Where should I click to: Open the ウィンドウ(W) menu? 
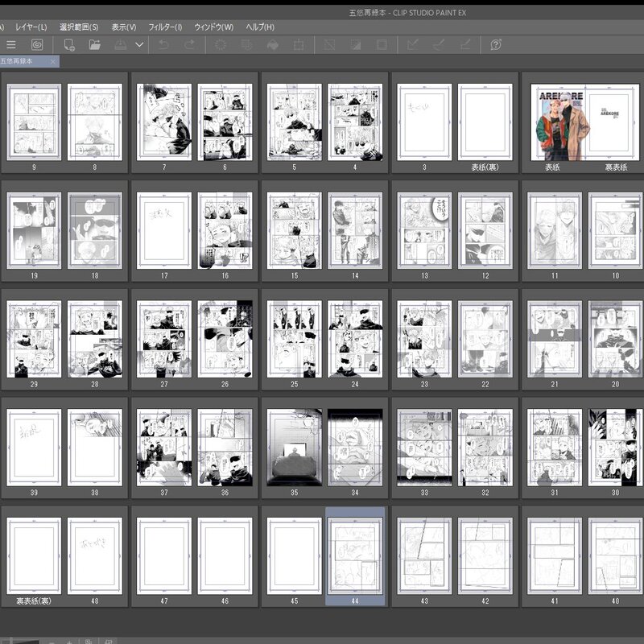click(x=213, y=27)
